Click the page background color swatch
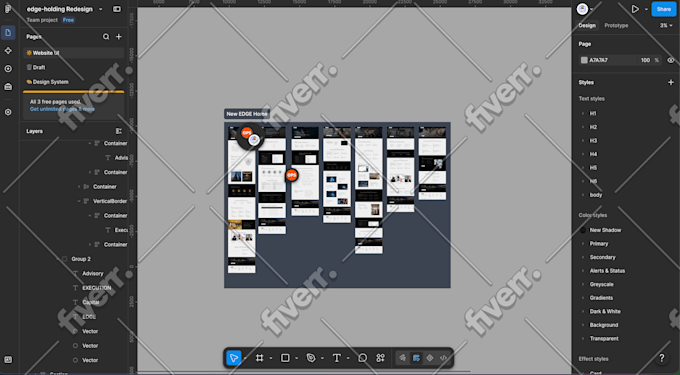680x375 pixels. click(584, 60)
